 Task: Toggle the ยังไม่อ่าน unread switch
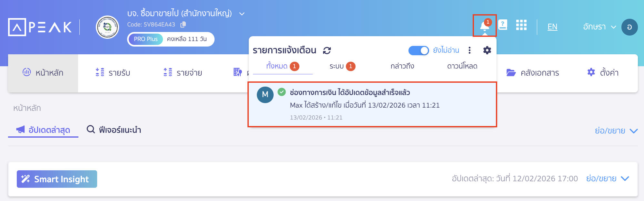pyautogui.click(x=418, y=50)
